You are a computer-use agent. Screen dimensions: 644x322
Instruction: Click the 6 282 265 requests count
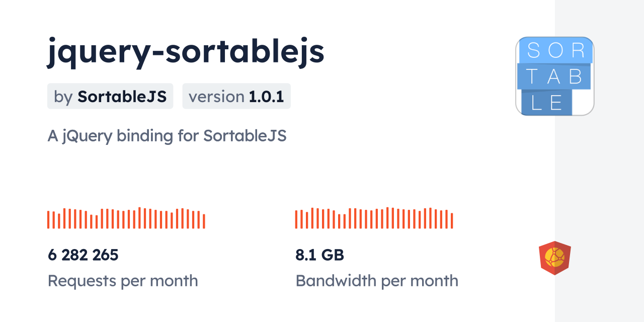point(83,255)
